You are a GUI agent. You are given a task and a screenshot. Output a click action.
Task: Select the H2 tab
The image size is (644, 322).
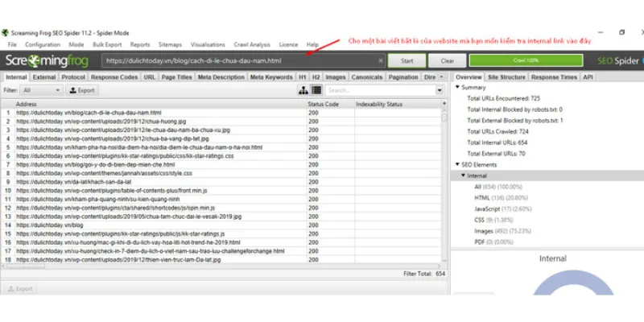316,77
